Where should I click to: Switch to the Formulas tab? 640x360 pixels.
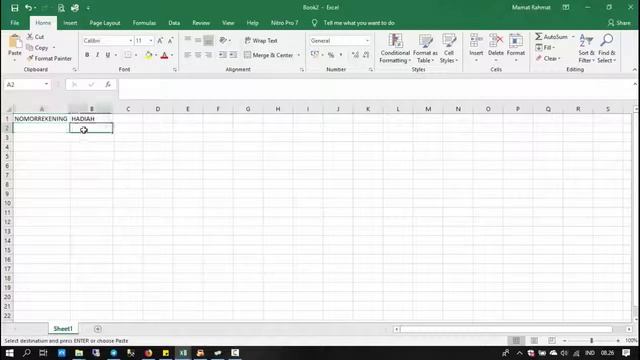coord(144,23)
